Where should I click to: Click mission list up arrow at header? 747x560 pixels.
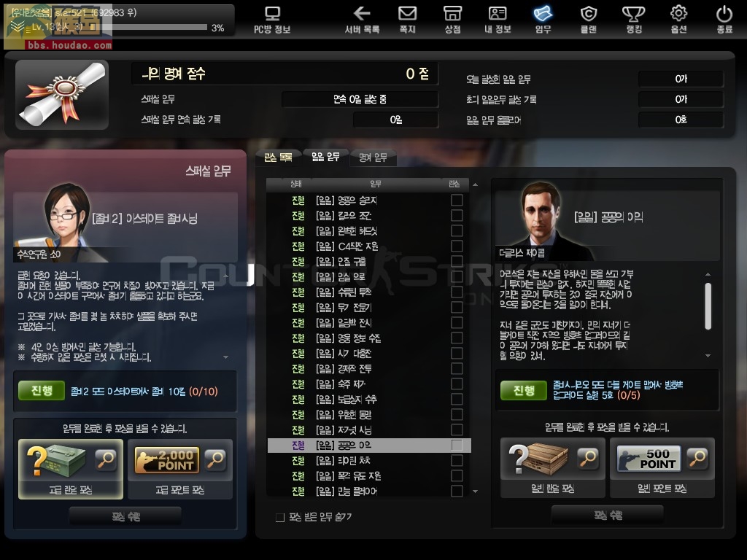click(475, 184)
